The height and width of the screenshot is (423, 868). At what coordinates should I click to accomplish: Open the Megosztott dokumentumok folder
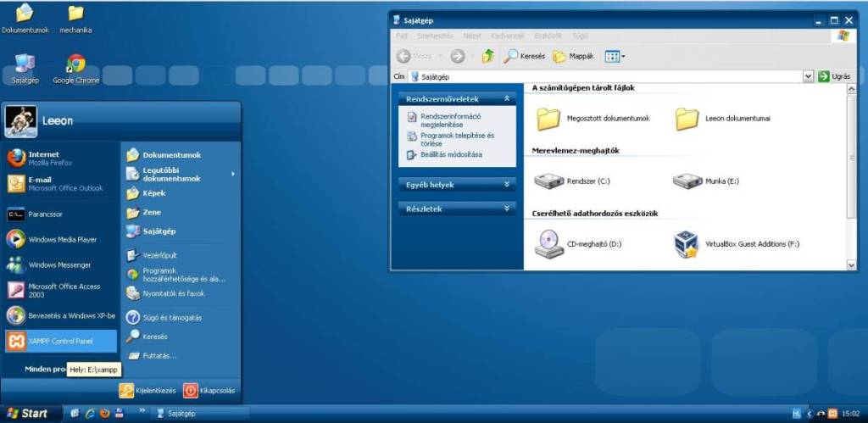[549, 119]
